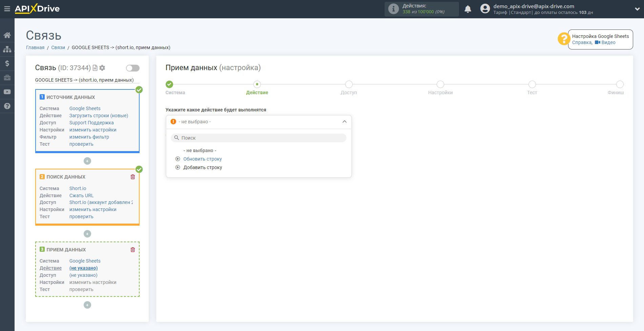This screenshot has height=331, width=644.
Task: Open the Home sidebar icon
Action: [7, 35]
